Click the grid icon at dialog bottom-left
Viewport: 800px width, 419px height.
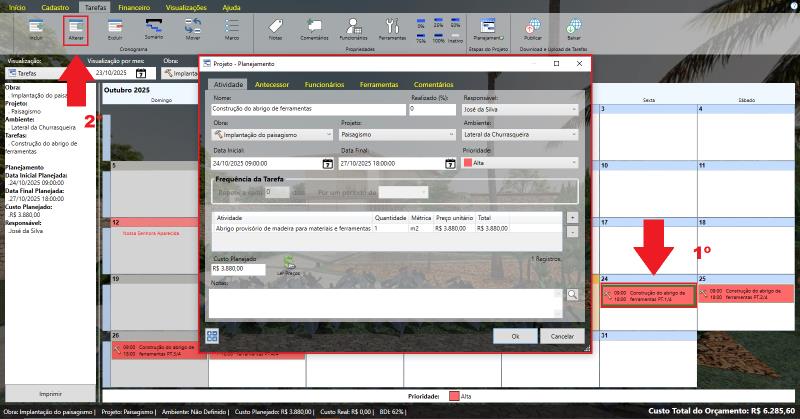point(213,336)
